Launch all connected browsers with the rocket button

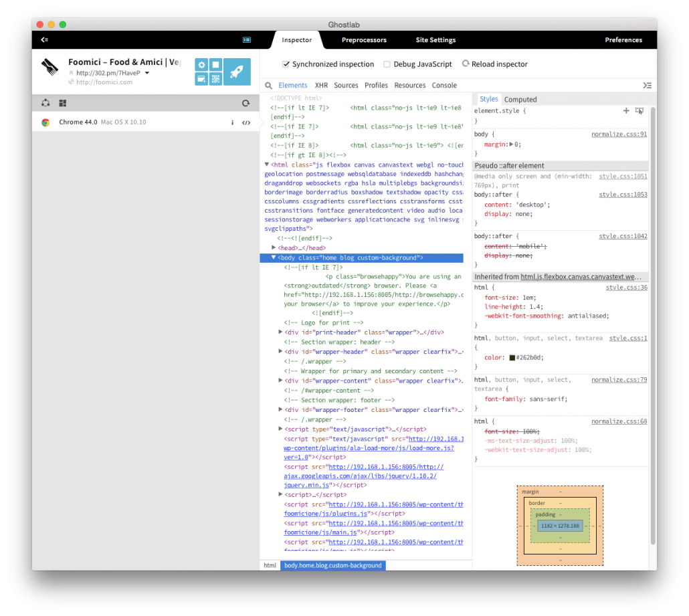tap(237, 72)
